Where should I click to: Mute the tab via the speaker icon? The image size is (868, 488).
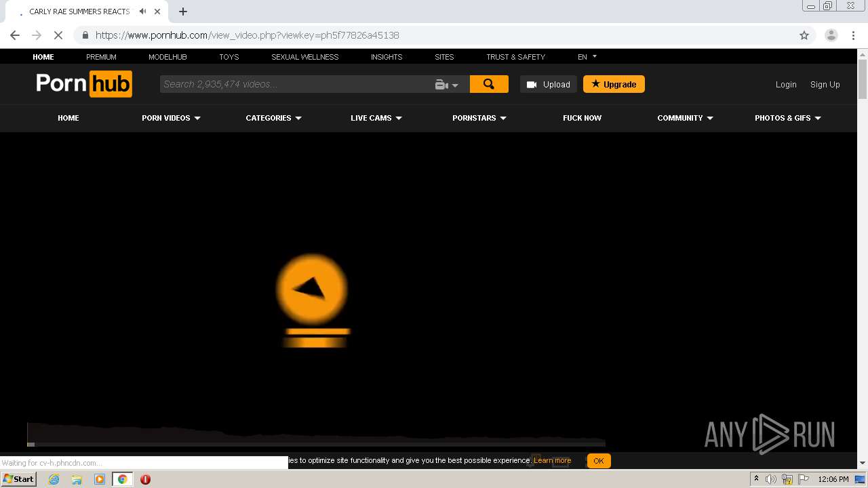coord(142,12)
